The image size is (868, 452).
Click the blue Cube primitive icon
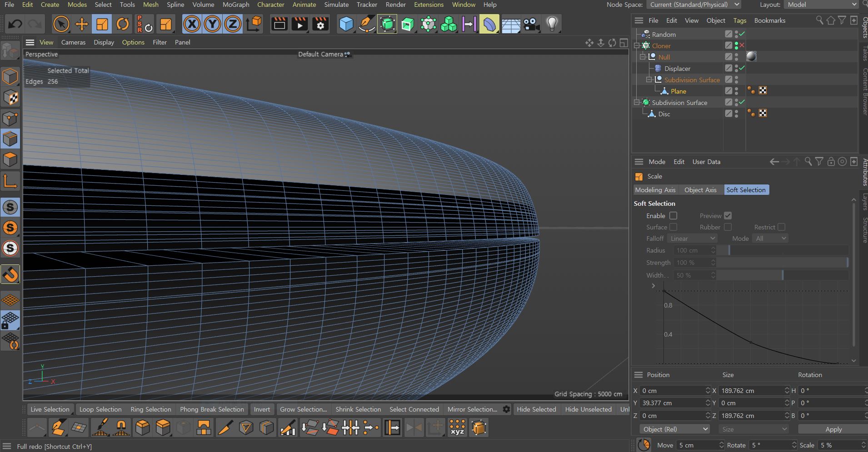[x=346, y=24]
